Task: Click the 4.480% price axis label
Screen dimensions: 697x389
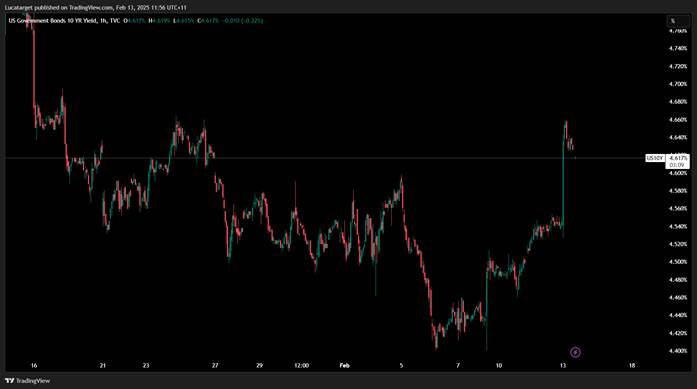Action: (678, 280)
